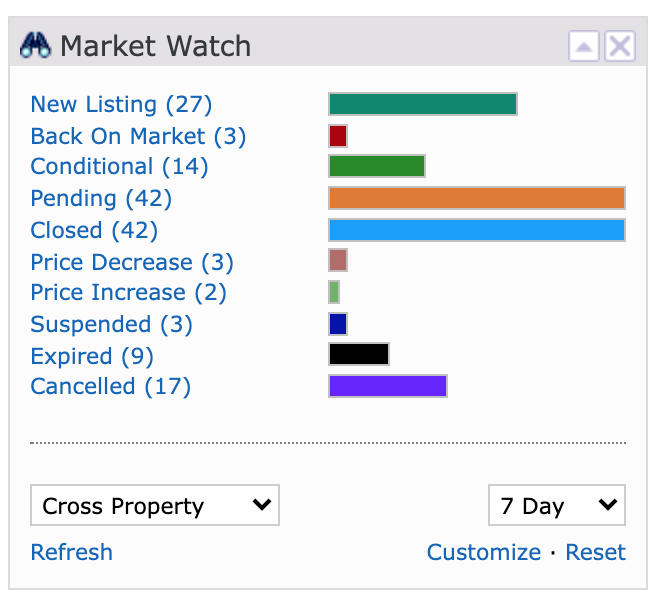View Conditional (14) listings
This screenshot has width=658, height=610.
tap(119, 166)
